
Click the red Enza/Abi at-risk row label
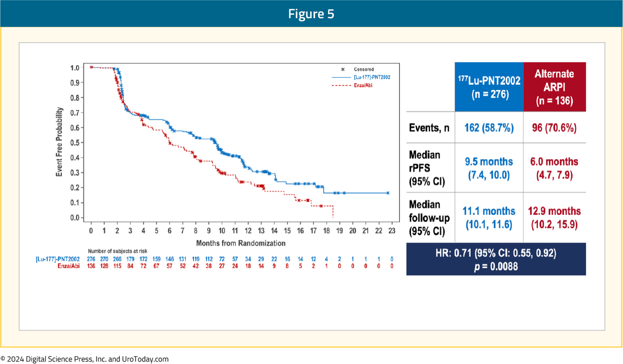68,265
